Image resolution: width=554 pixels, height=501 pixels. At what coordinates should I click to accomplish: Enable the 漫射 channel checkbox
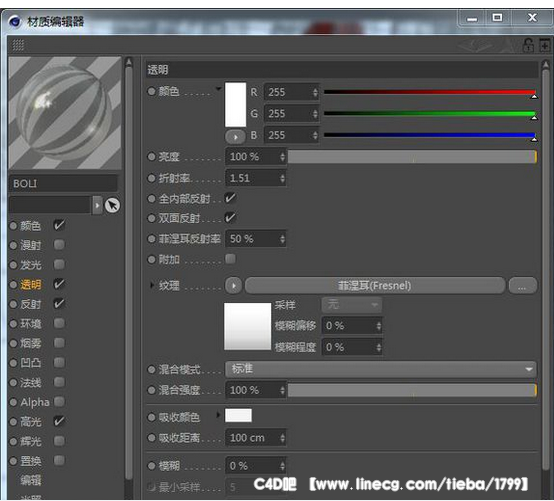pos(59,244)
